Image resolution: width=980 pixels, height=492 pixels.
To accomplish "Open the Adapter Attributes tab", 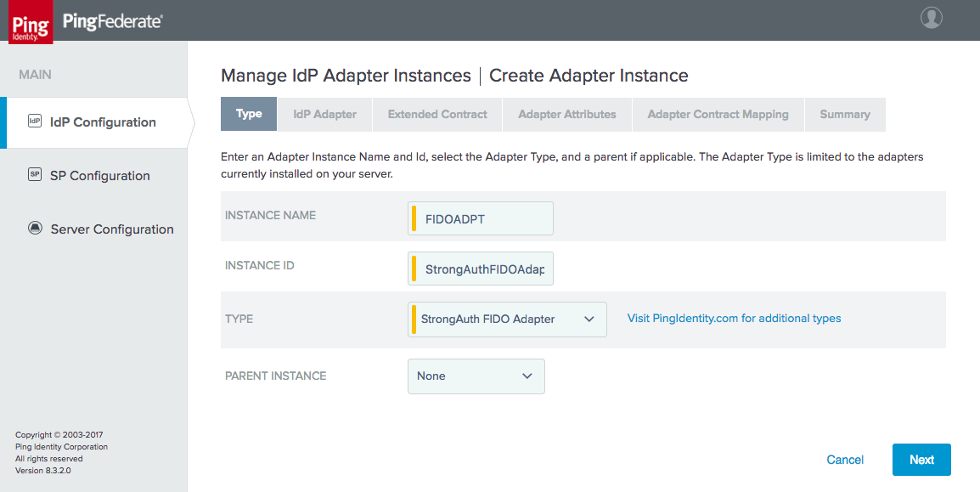I will [x=567, y=115].
